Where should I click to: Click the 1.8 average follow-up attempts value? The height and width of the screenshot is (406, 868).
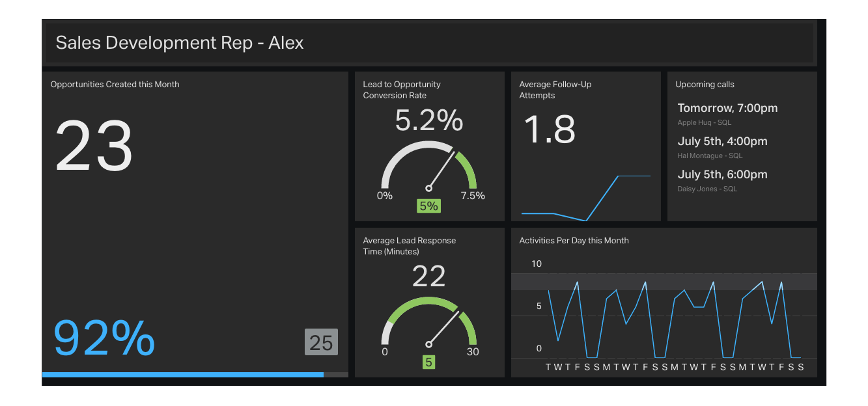(x=550, y=129)
